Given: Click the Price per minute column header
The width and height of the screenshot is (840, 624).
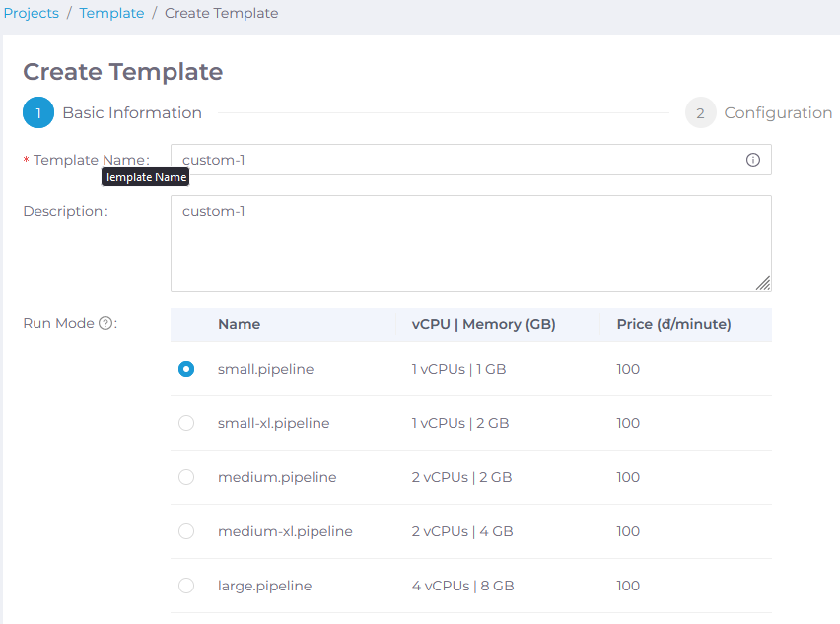Looking at the screenshot, I should (x=676, y=324).
